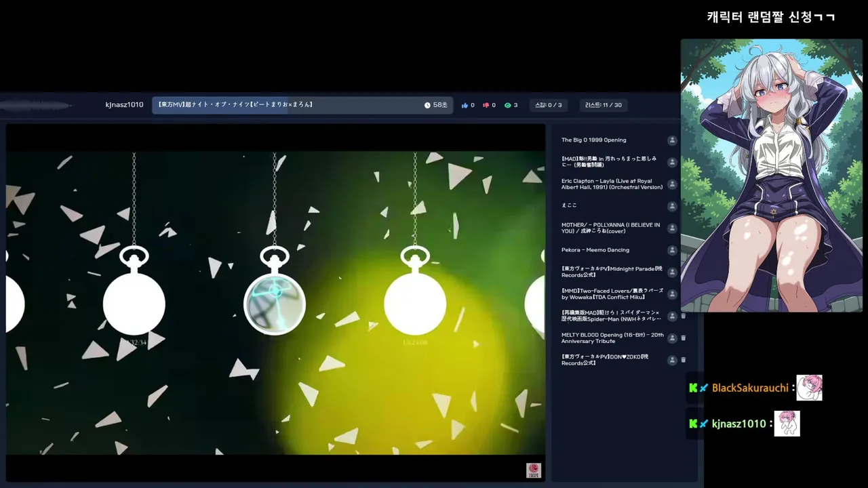
Task: Click the clock icon beside 58초
Action: [427, 105]
